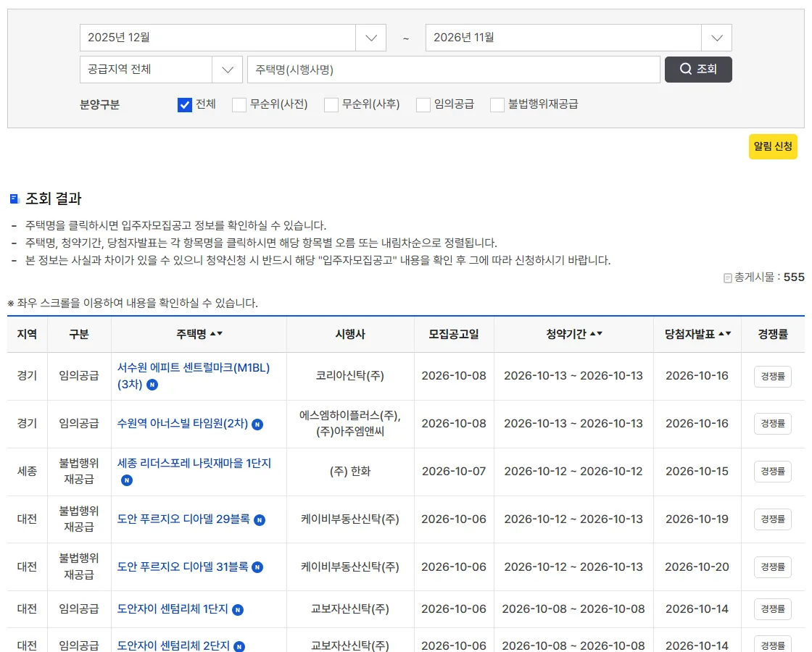Click the new badge icon under 세종 리더스포레
This screenshot has height=652, width=812.
(127, 481)
